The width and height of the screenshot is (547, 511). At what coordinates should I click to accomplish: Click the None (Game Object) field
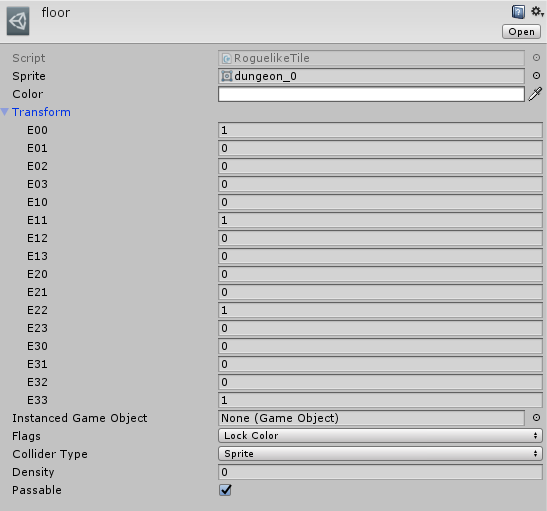tap(371, 418)
